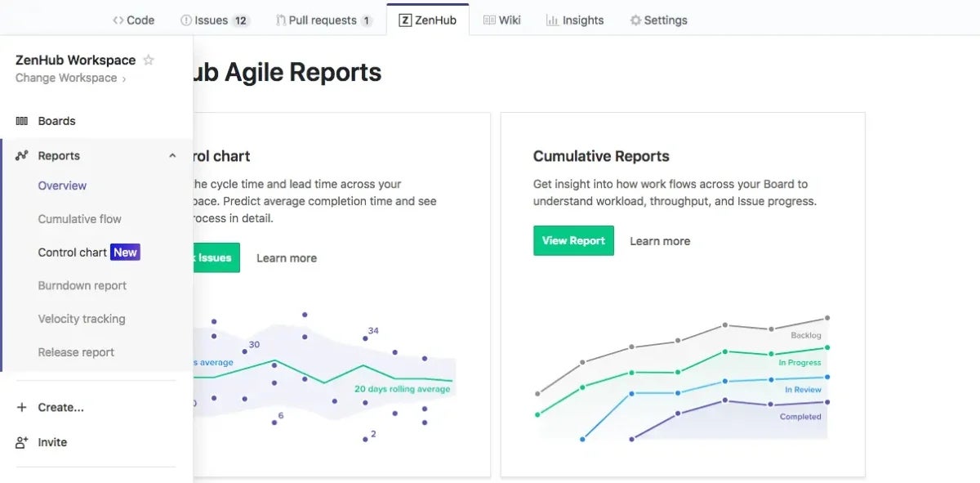980x483 pixels.
Task: Click the person icon beside Invite
Action: (20, 442)
